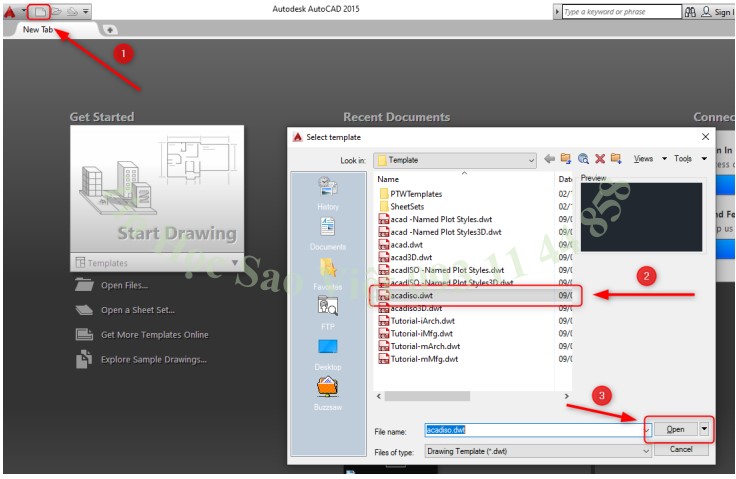Click the Favorites icon in places sidebar
This screenshot has height=479, width=736.
click(328, 267)
